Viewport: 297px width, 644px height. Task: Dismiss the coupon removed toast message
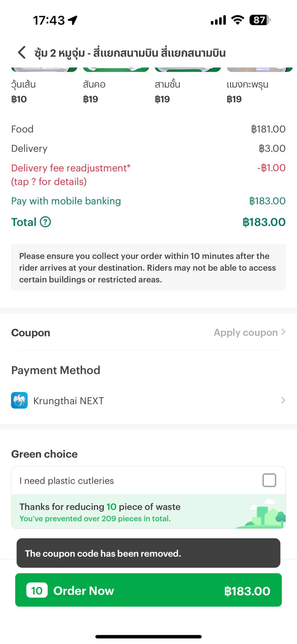(x=148, y=553)
